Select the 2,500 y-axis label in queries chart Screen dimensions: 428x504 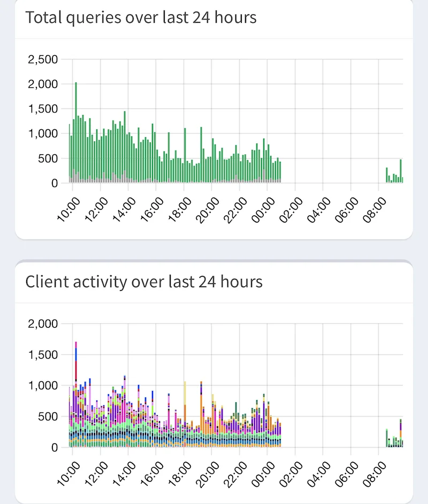point(43,59)
